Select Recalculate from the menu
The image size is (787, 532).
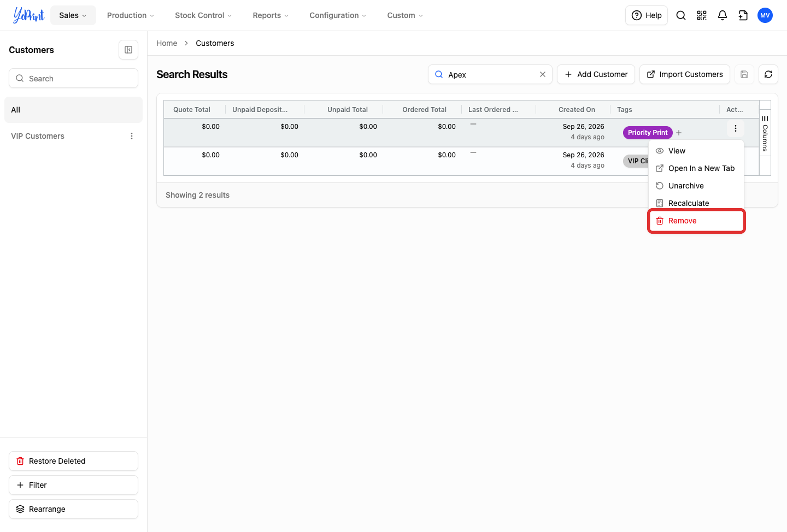[x=696, y=203]
